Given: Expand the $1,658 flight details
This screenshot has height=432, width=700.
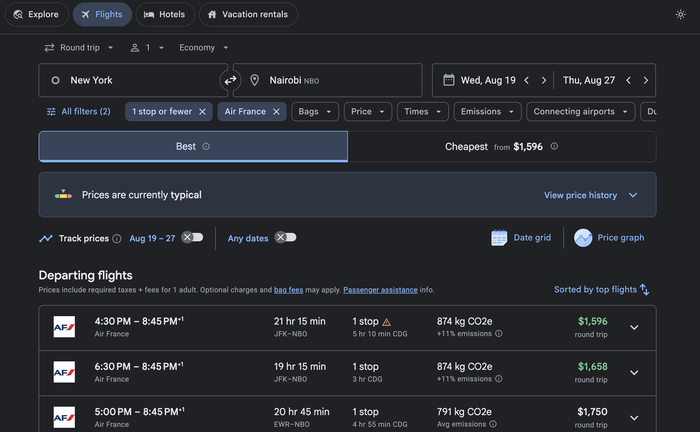Looking at the screenshot, I should click(634, 373).
